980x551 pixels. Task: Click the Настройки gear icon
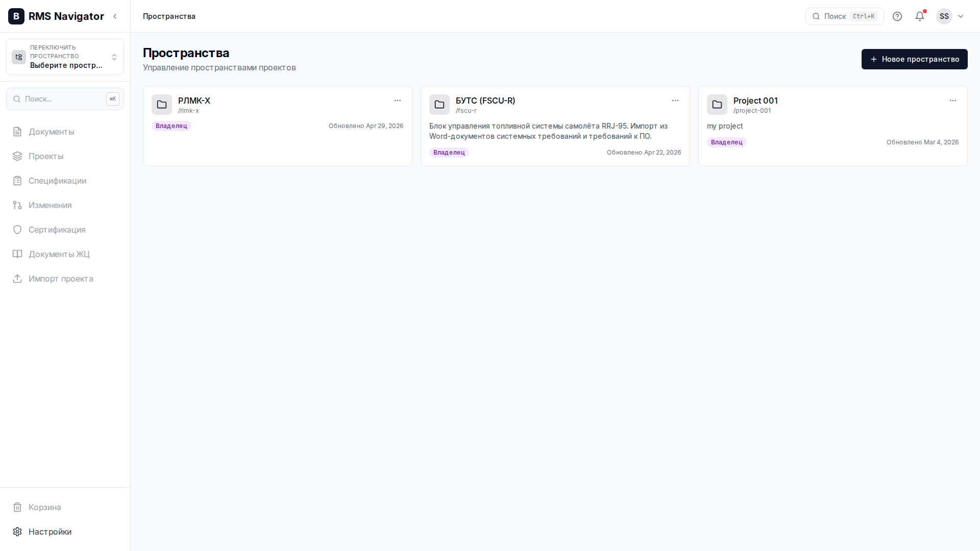click(17, 532)
